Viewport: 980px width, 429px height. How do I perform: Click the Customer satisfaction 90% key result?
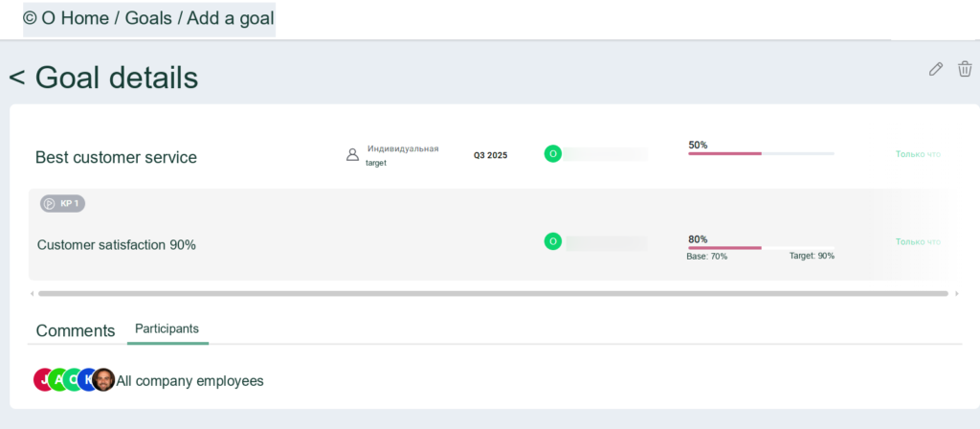[116, 245]
